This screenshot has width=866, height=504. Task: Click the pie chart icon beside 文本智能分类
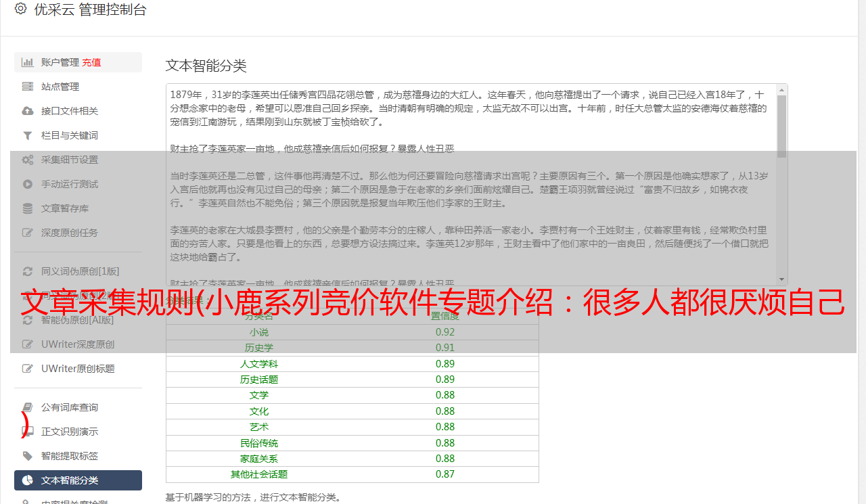pyautogui.click(x=28, y=480)
